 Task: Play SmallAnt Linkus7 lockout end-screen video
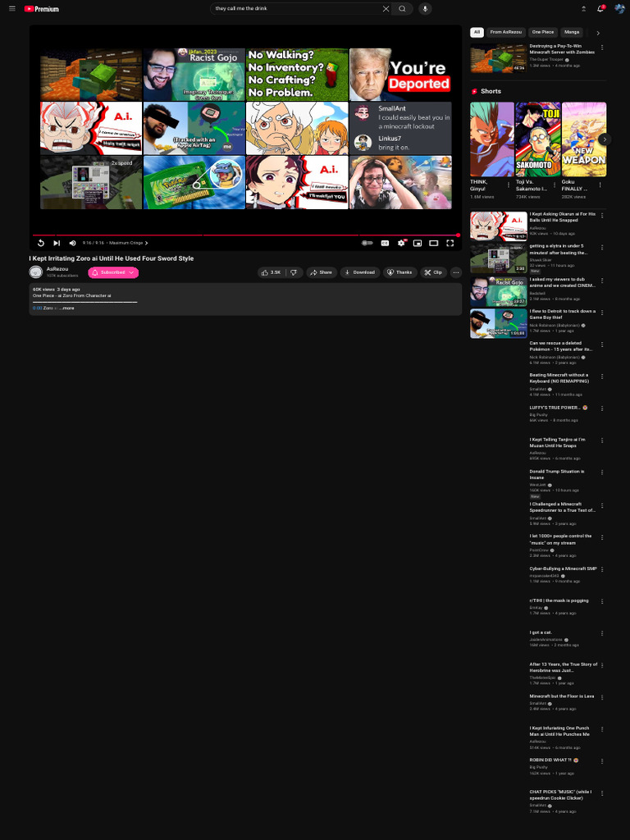tap(400, 129)
